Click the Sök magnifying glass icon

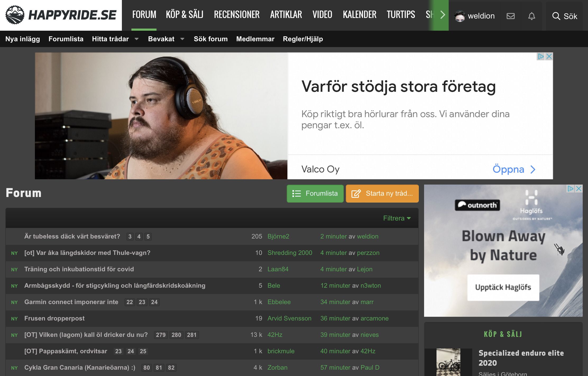click(x=556, y=16)
